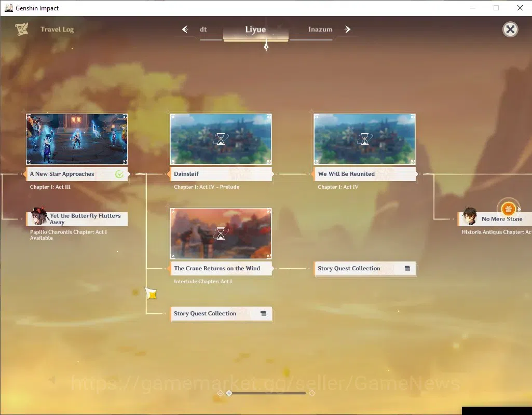Click the 'Chapter I: Act III' subtitle

point(50,187)
